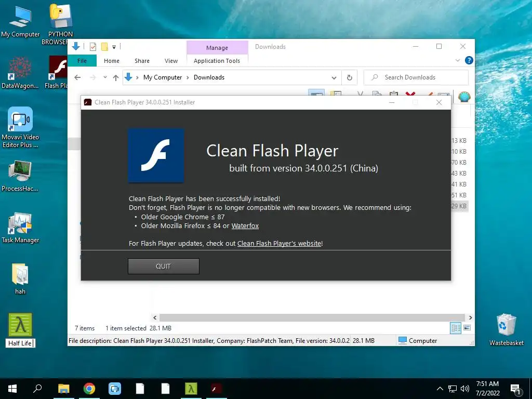Click the Computer status bar entry

418,341
